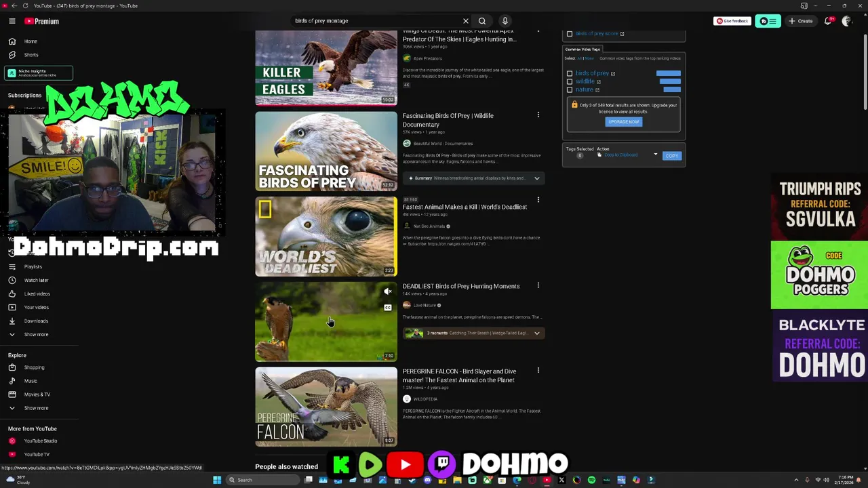Check the birds of prey tag checkbox
Screen dimensions: 868x488
[x=570, y=73]
